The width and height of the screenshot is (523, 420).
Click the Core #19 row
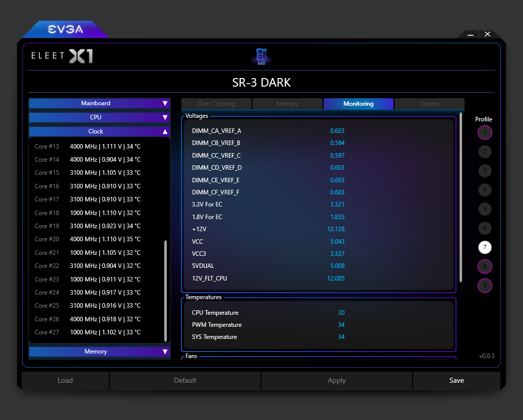(x=88, y=226)
